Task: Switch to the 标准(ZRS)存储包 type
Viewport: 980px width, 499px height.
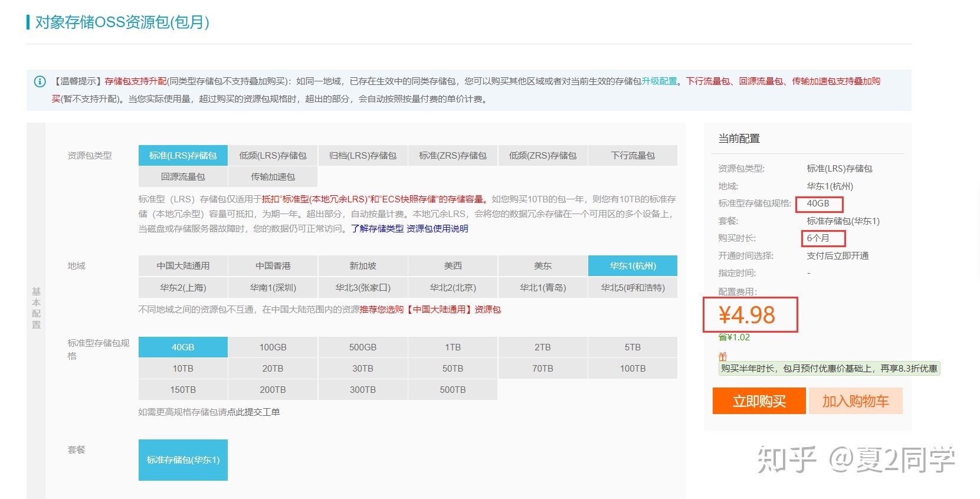Action: [x=453, y=156]
